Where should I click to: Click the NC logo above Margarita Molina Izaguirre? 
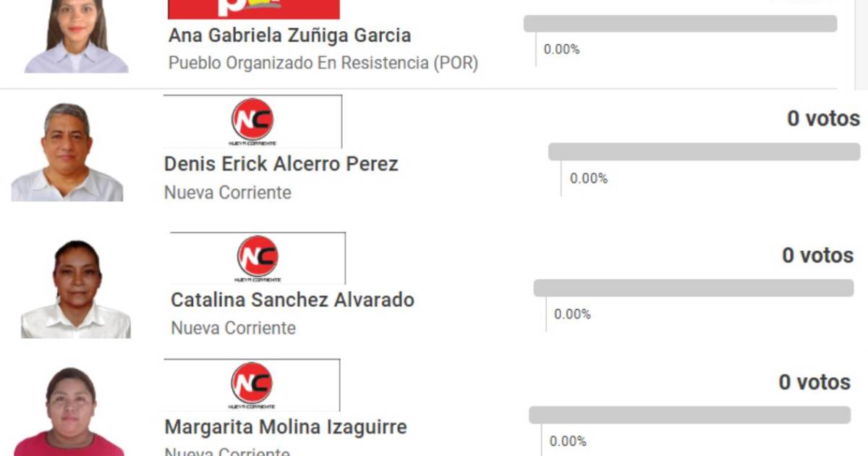click(x=252, y=384)
